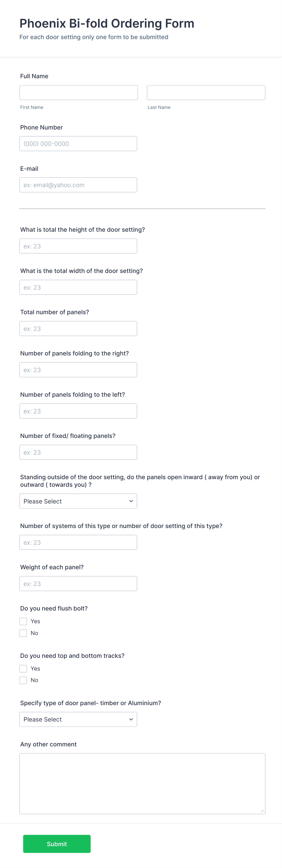Check Yes for top and bottom tracks
Screen dimensions: 282x868
tap(23, 668)
